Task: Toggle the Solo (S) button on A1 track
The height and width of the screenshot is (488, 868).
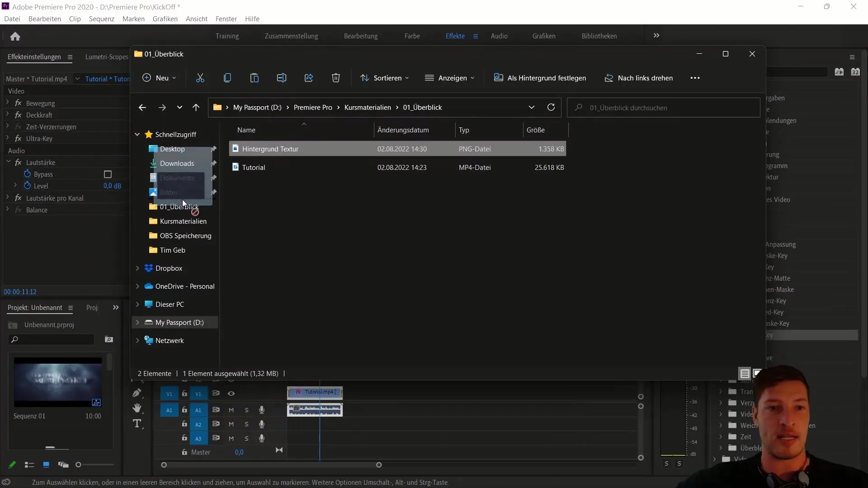Action: pyautogui.click(x=246, y=409)
